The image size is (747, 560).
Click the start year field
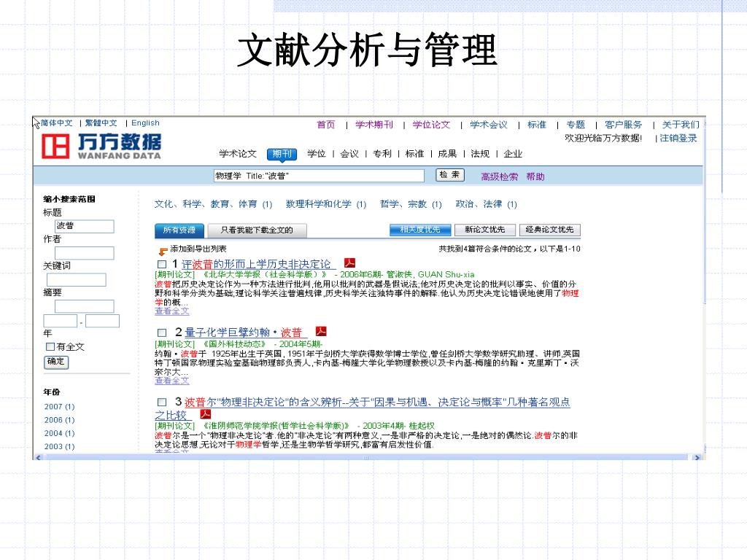(60, 321)
